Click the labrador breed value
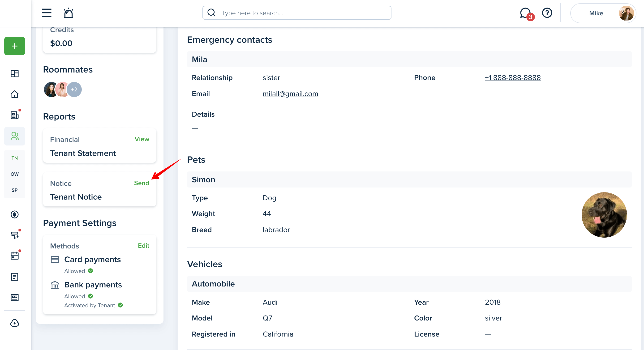 [x=276, y=230]
